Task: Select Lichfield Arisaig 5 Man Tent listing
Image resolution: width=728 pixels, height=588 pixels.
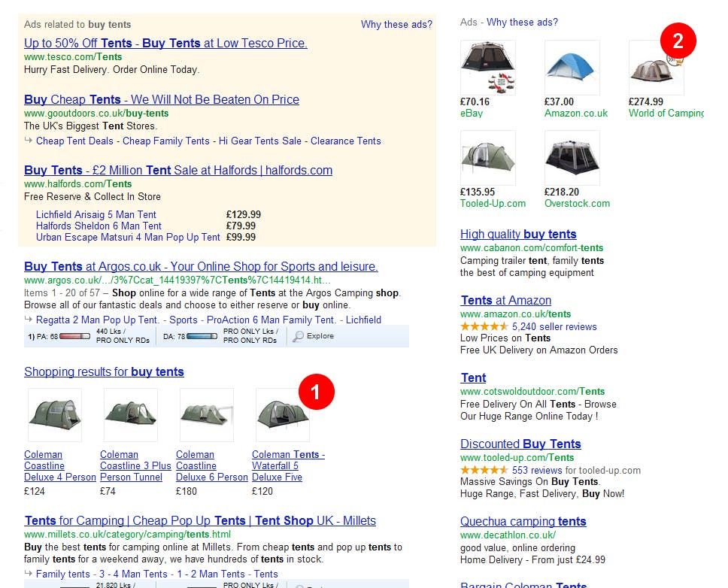Action: [96, 214]
